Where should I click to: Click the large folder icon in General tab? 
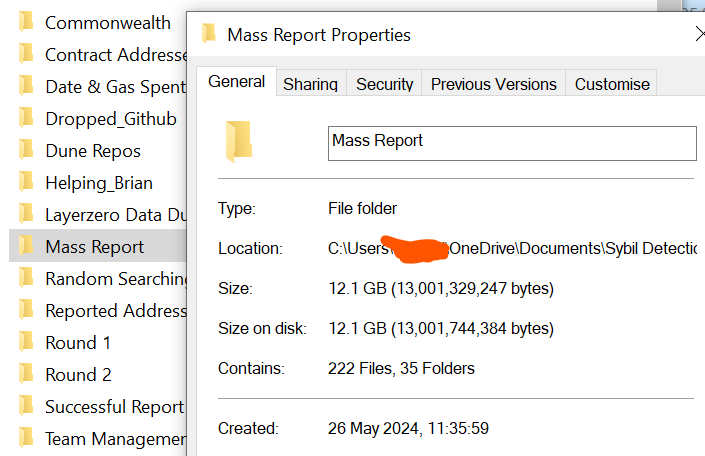point(239,141)
